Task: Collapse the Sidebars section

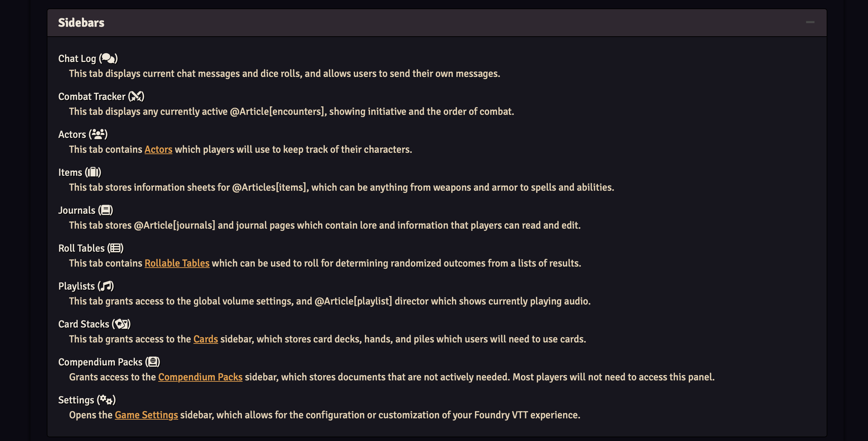Action: (810, 22)
